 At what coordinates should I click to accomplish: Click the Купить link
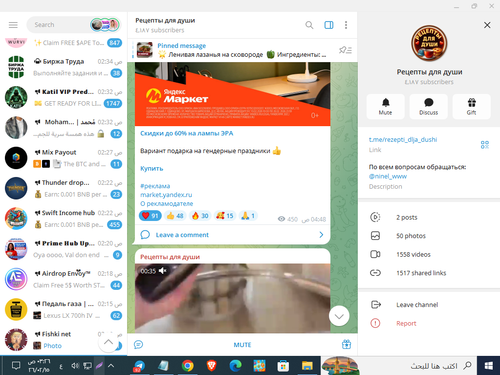pos(152,168)
